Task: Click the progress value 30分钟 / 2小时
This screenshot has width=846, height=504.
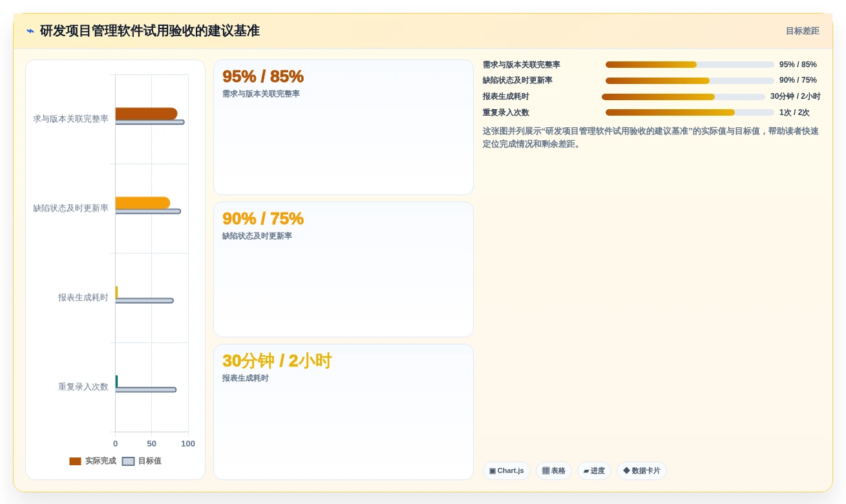Action: [x=795, y=96]
